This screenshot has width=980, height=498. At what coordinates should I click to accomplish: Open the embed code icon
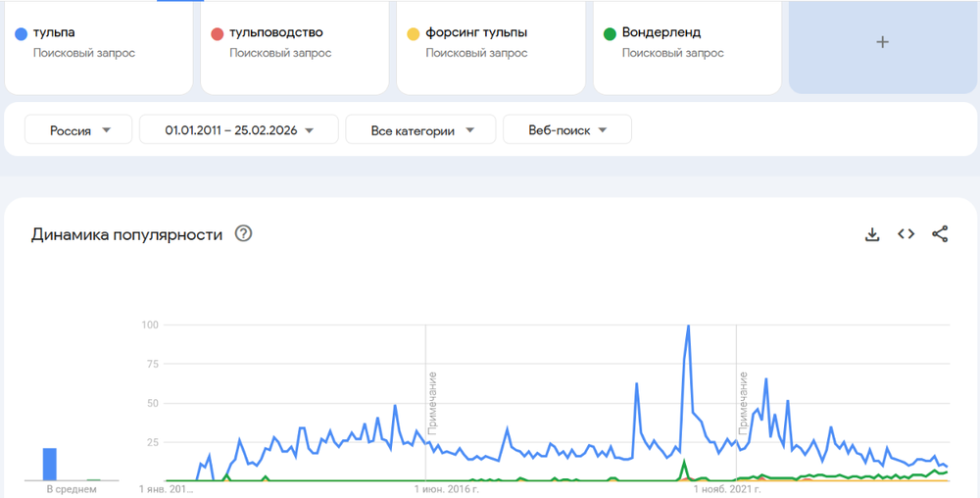pyautogui.click(x=906, y=233)
